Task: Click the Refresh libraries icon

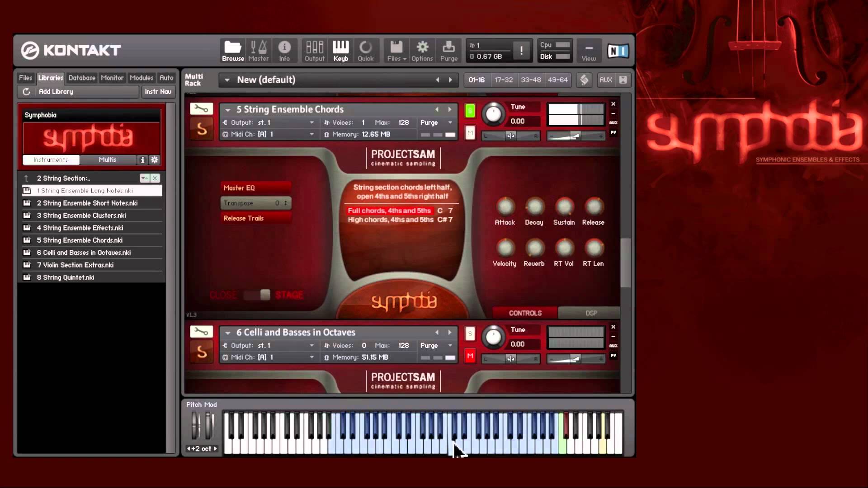Action: tap(27, 92)
